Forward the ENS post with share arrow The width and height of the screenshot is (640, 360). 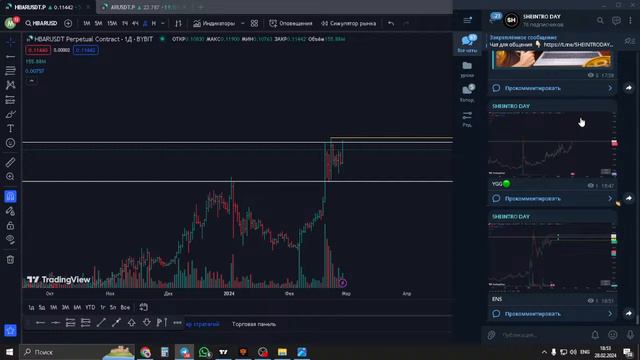[629, 313]
